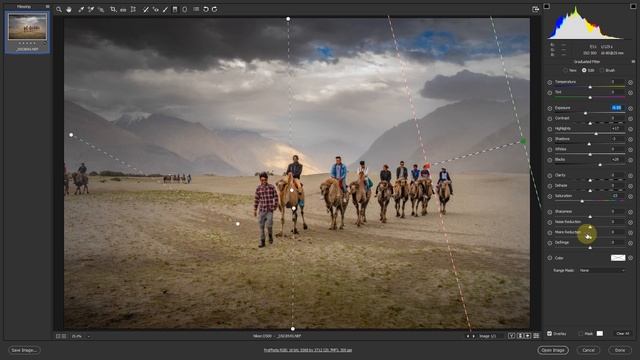Swap before and after settings

(520, 336)
